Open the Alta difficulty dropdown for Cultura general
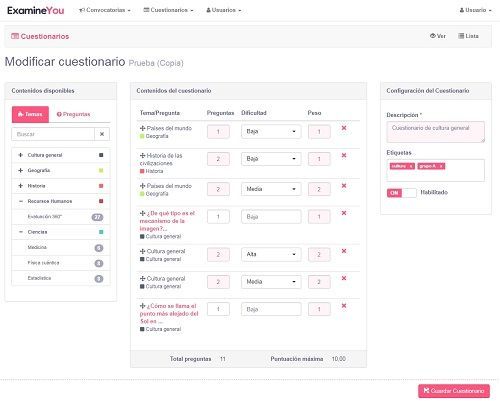Image resolution: width=500 pixels, height=401 pixels. coord(271,254)
